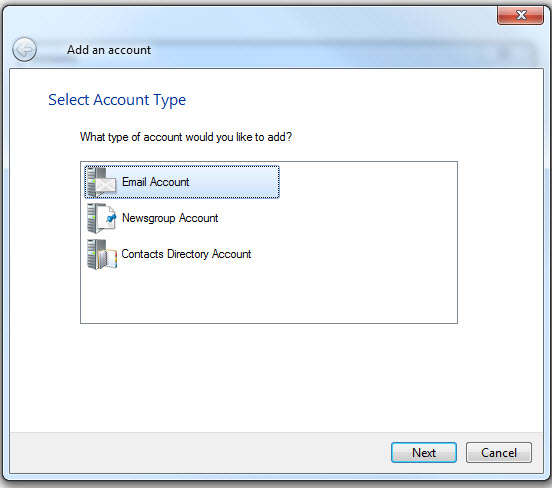Pick the Contacts Directory Account label
Screen dimensions: 552x488
pyautogui.click(x=186, y=254)
